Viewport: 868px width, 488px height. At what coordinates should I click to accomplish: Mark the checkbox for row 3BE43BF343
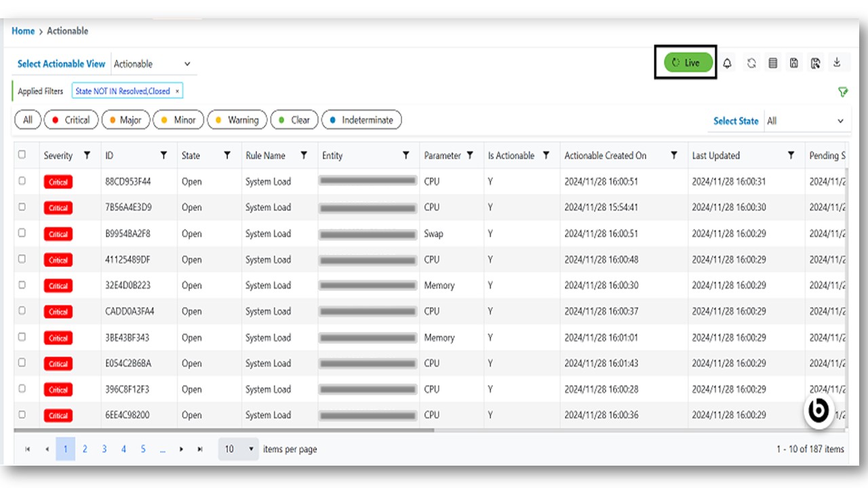tap(22, 336)
